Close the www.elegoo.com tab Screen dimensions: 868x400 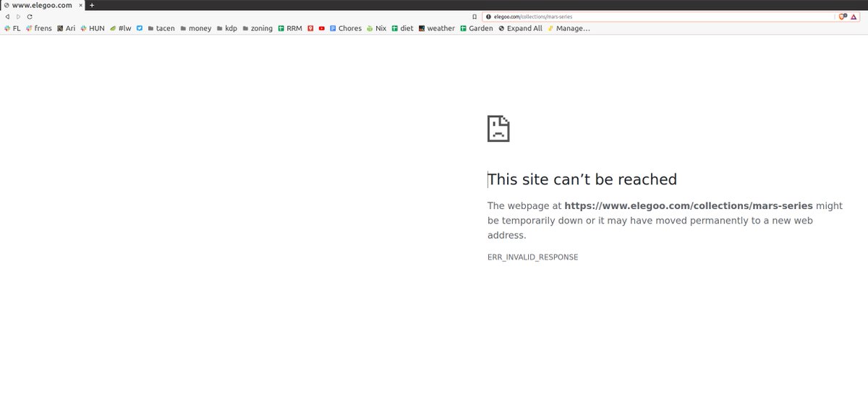[x=80, y=5]
